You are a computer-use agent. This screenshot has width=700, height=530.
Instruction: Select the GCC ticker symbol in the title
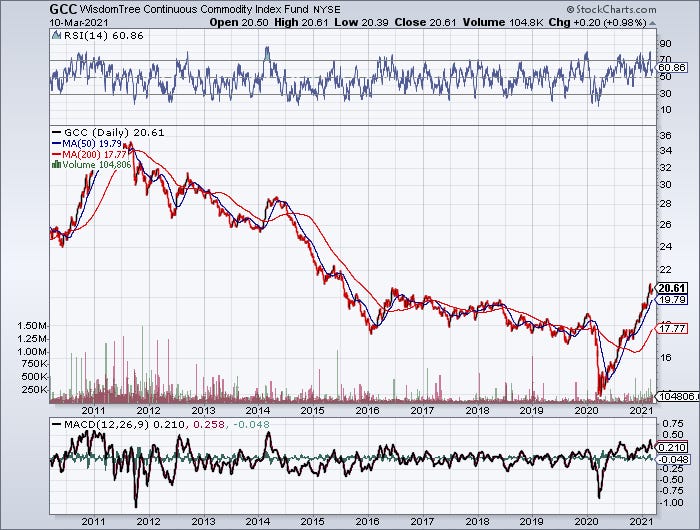63,8
